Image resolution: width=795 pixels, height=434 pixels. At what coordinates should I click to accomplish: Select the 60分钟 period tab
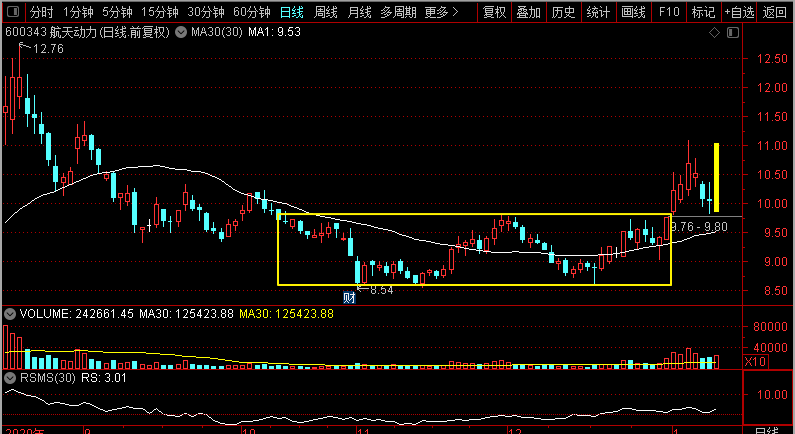coord(252,13)
